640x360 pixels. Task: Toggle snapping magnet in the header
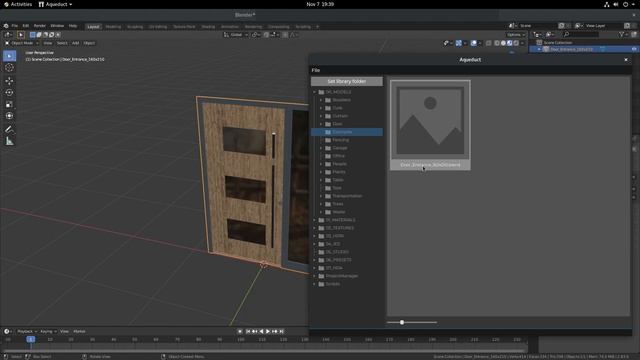(x=267, y=35)
